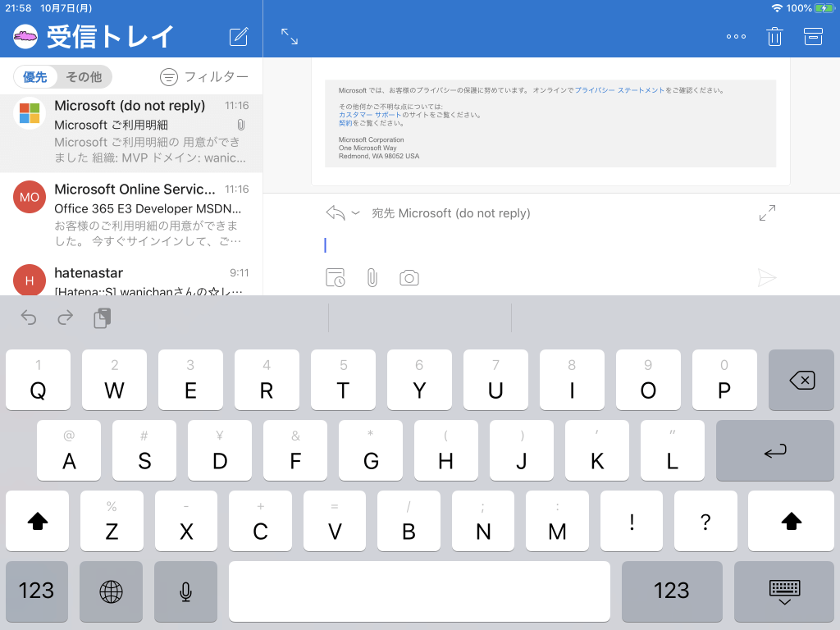The height and width of the screenshot is (630, 840).
Task: Open the Microsoft (do not reply) email
Action: 131,134
